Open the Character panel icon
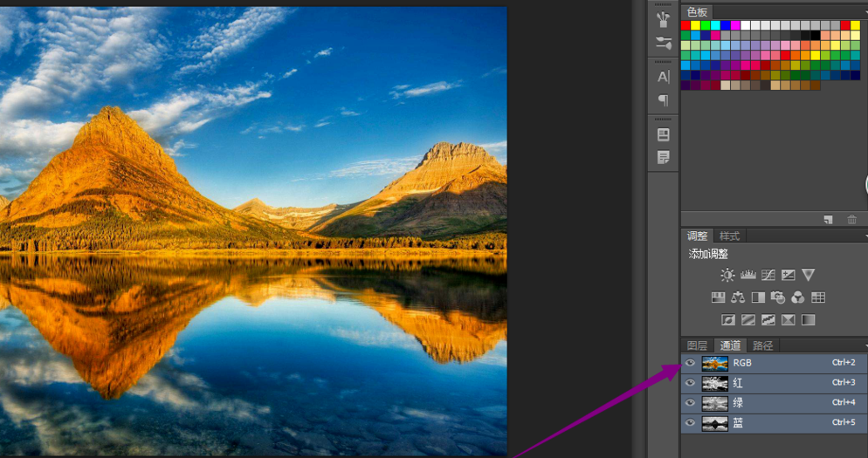The width and height of the screenshot is (868, 458). point(663,77)
